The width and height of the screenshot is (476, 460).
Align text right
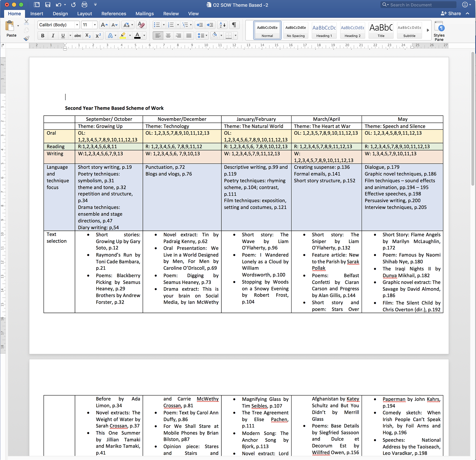click(x=178, y=36)
